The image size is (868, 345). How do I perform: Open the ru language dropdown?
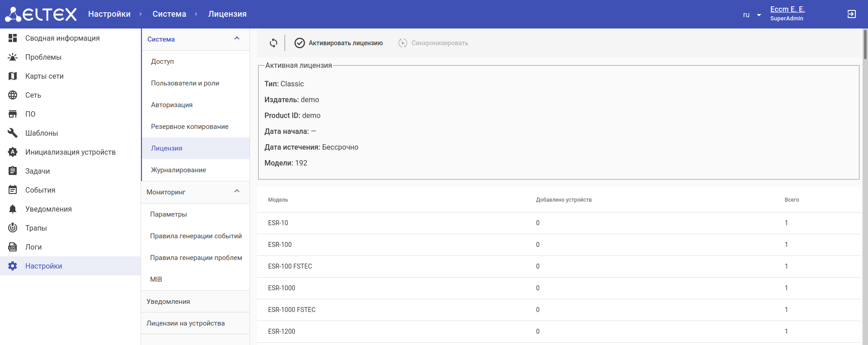click(x=752, y=15)
